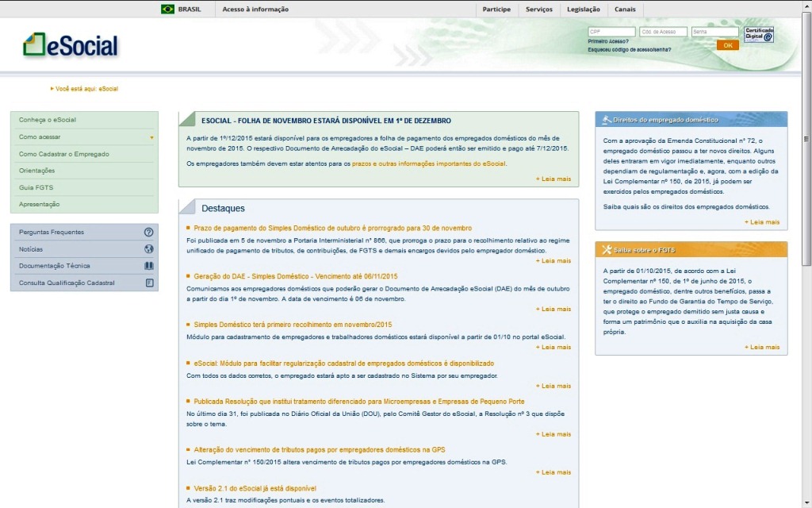Open Certificado Digital login icon
This screenshot has width=812, height=508.
759,35
